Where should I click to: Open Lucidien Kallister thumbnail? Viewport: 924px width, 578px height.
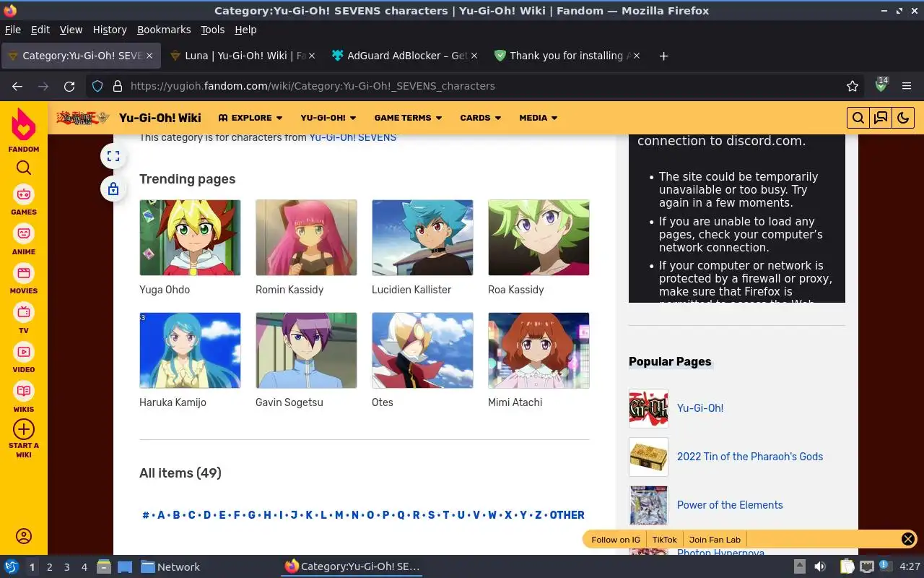coord(422,238)
